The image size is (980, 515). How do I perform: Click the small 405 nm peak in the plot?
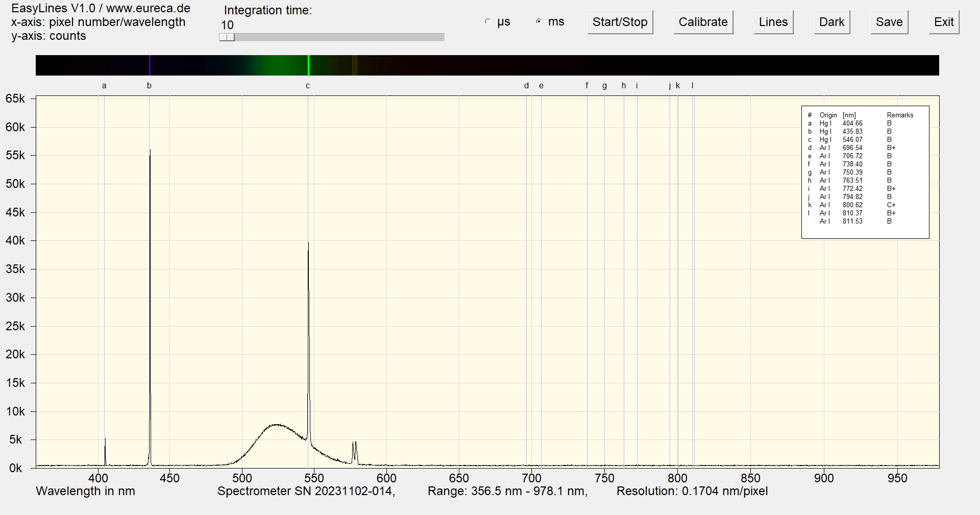[105, 452]
